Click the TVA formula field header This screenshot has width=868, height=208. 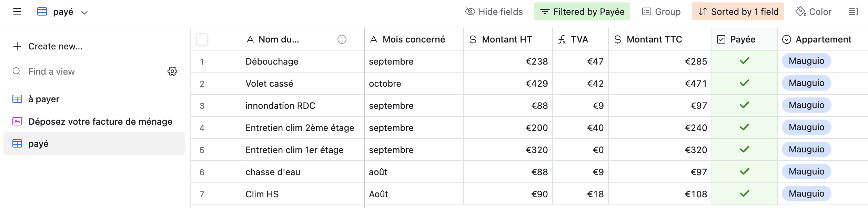coord(580,39)
